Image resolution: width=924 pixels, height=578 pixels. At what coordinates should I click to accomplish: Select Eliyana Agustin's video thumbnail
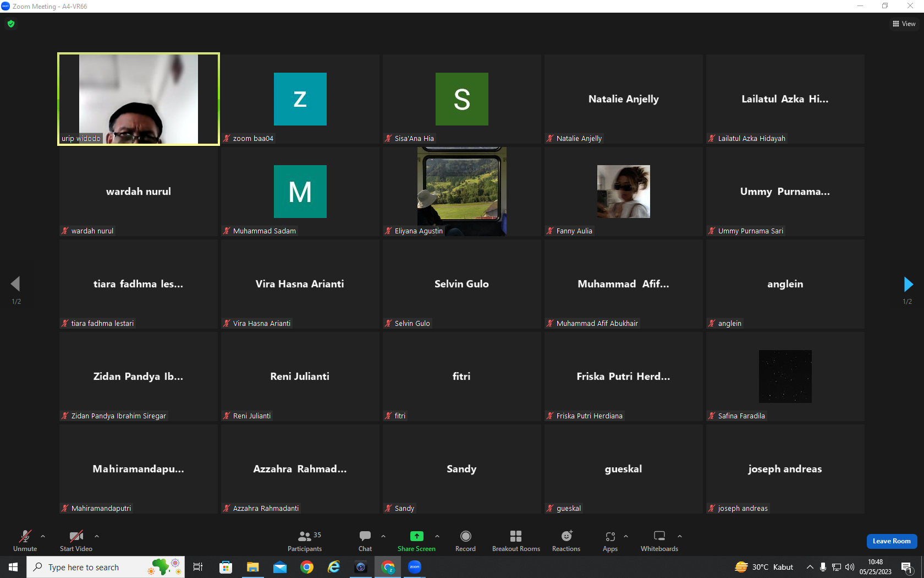[462, 192]
